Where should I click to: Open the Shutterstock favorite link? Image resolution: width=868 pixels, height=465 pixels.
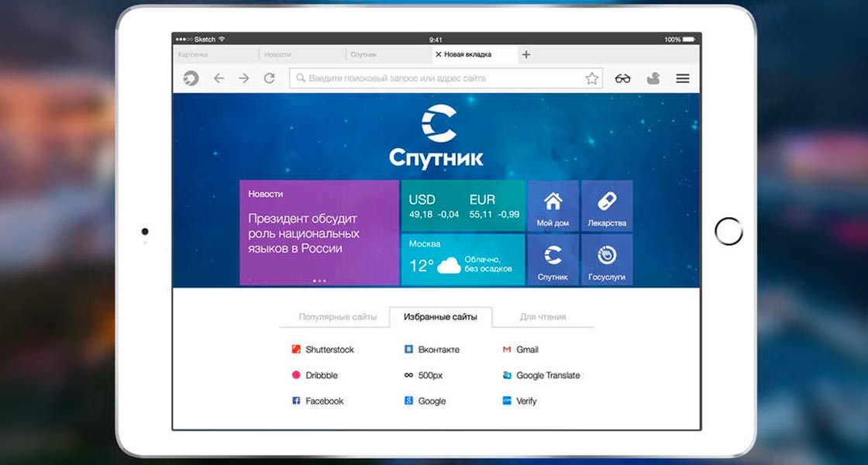point(322,350)
